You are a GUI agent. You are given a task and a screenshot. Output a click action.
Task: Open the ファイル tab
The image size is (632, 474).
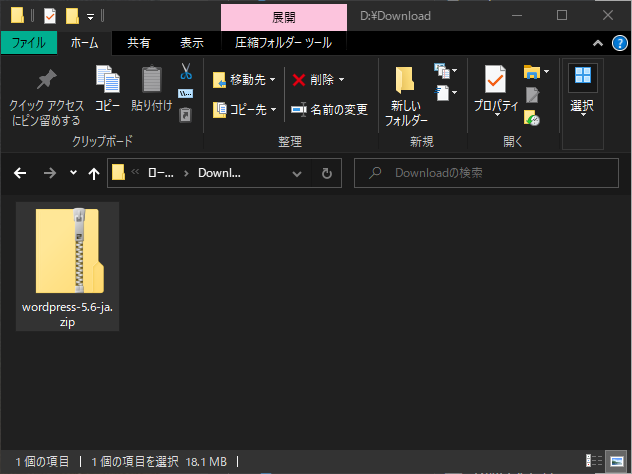pyautogui.click(x=29, y=43)
